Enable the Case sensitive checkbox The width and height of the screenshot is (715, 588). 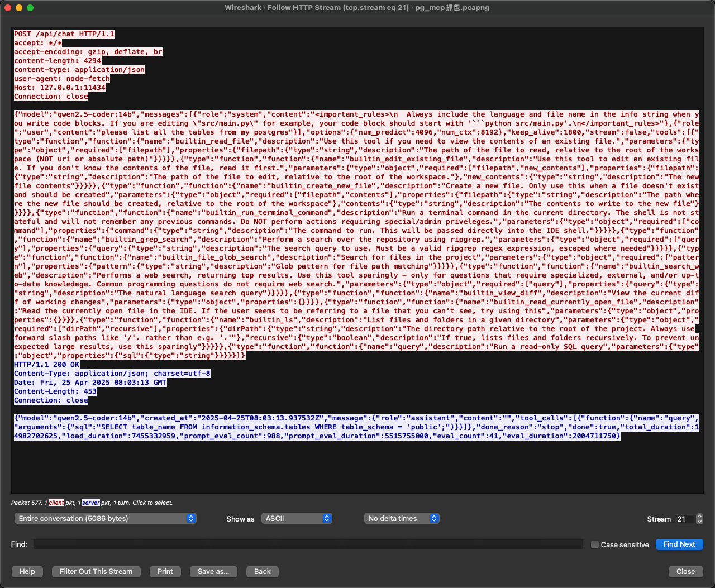595,544
